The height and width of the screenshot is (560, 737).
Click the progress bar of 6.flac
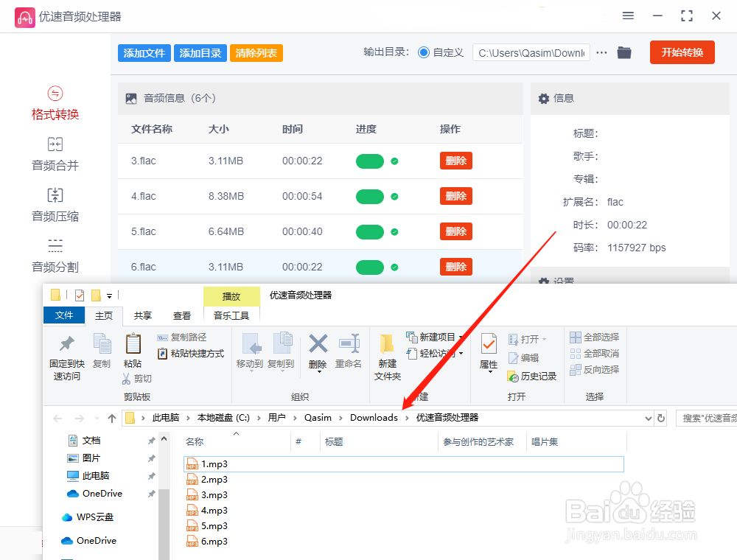[370, 267]
